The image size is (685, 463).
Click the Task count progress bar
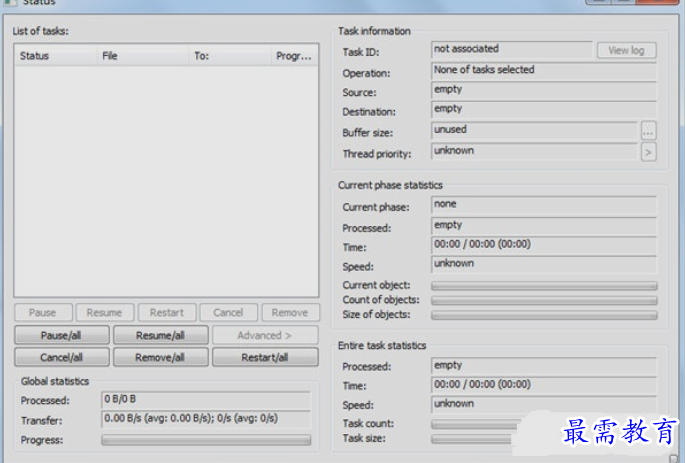(475, 424)
